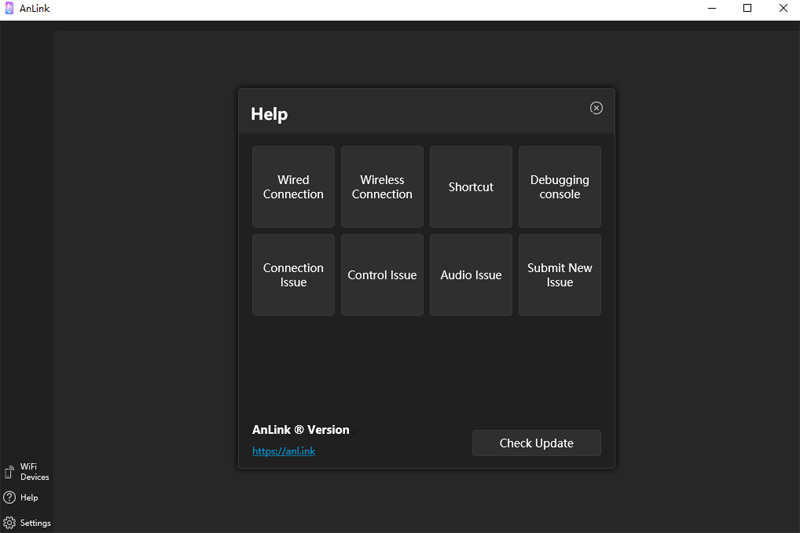Minimize the AnLink window
800x533 pixels.
712,9
